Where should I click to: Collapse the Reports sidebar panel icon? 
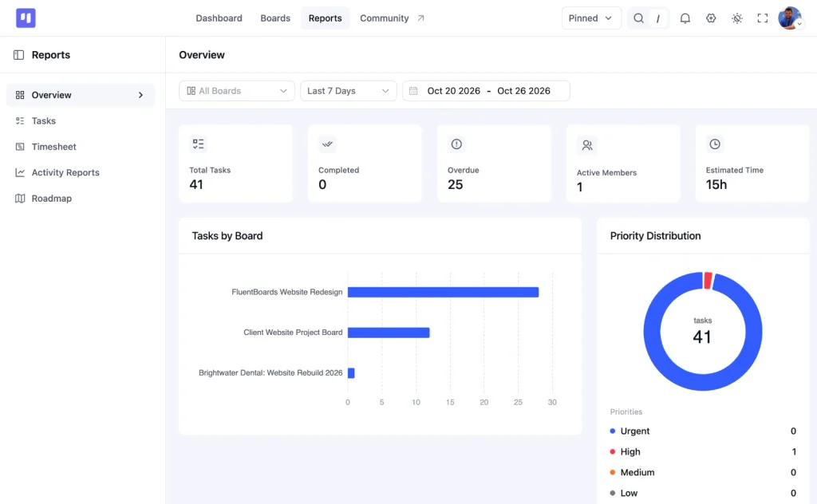pyautogui.click(x=19, y=55)
